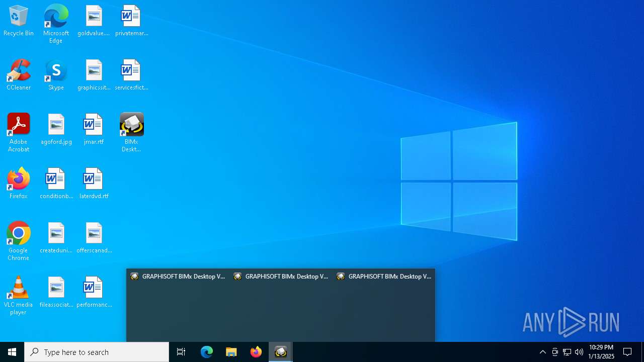The height and width of the screenshot is (362, 644).
Task: Open VLC media player shortcut
Action: 19,296
